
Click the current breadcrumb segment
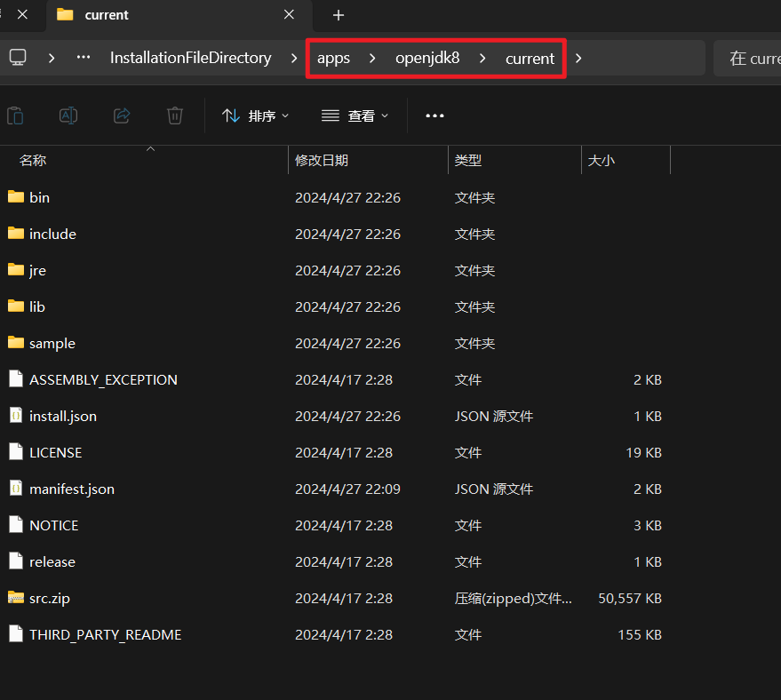click(x=530, y=59)
